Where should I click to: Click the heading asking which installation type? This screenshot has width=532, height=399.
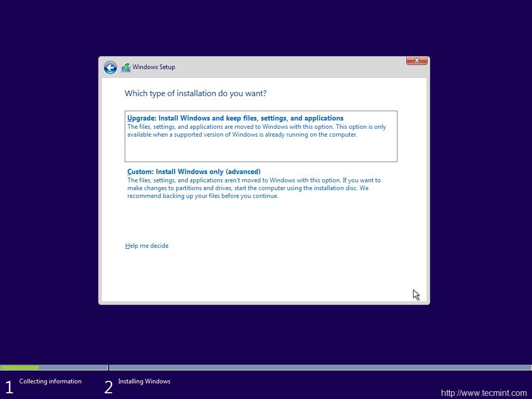click(x=196, y=94)
